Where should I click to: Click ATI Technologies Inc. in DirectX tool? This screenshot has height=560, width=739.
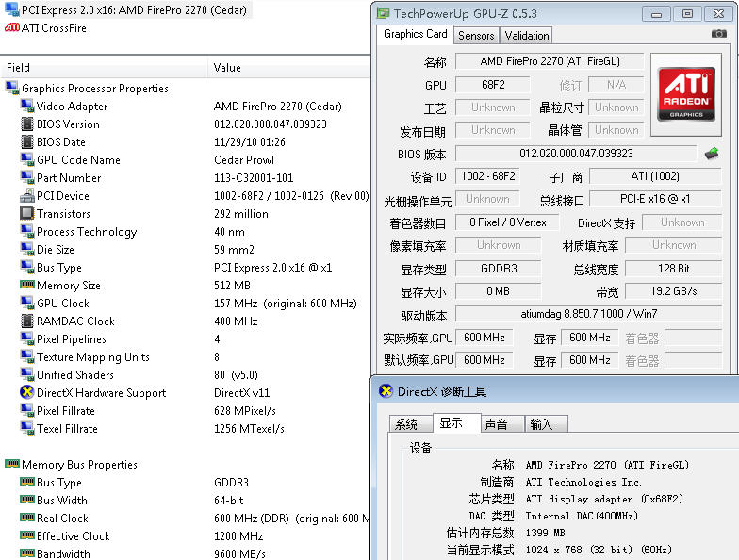click(x=583, y=482)
